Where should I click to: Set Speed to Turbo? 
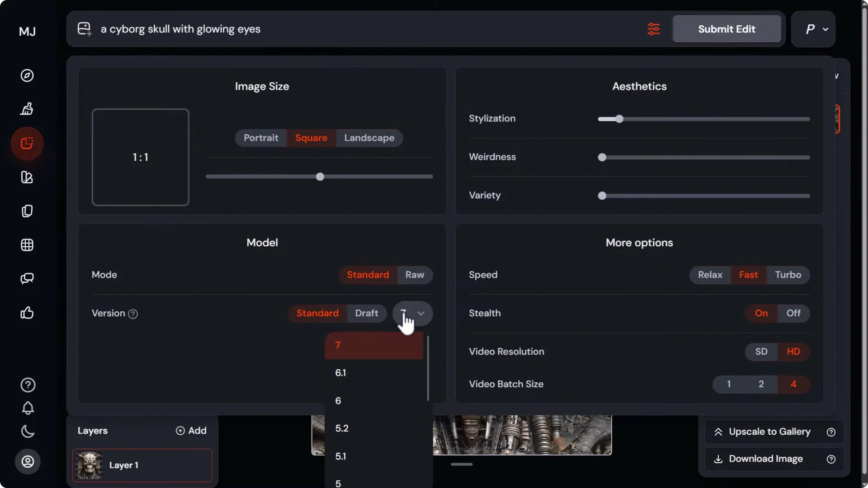(x=788, y=275)
